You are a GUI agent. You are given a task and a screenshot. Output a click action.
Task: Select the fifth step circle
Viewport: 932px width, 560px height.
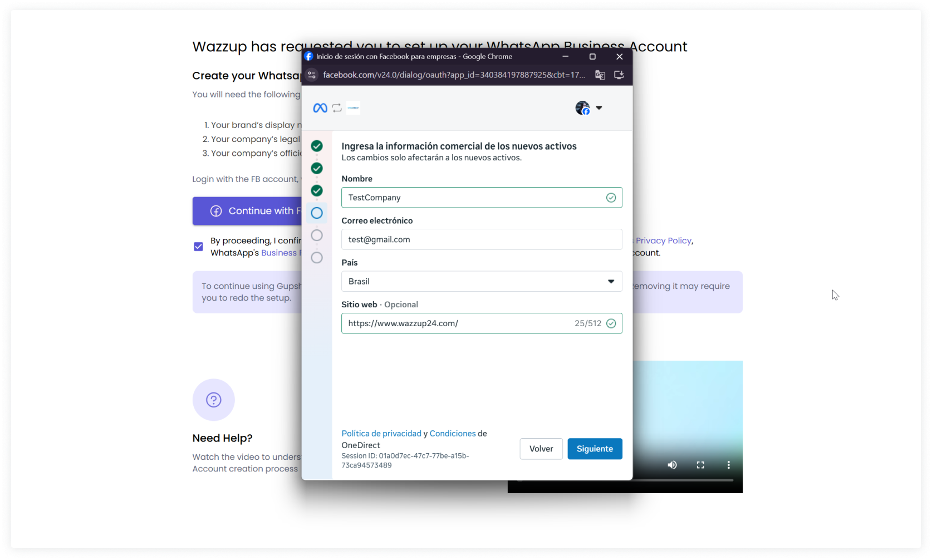tap(317, 235)
